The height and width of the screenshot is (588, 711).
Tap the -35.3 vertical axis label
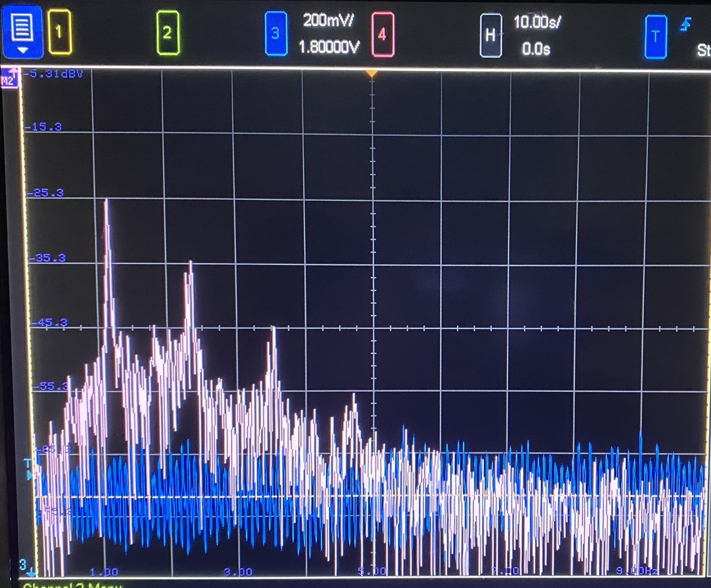point(48,258)
